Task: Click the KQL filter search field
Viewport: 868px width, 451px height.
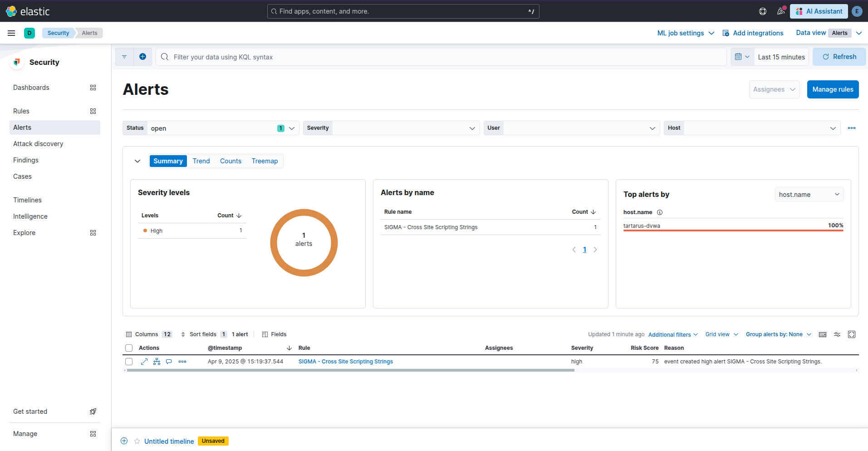Action: click(440, 57)
